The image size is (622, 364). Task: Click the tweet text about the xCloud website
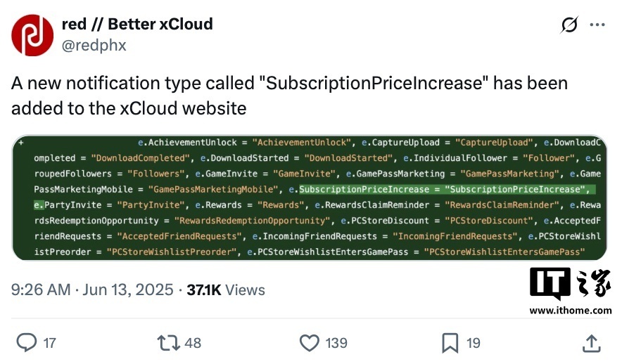[288, 96]
